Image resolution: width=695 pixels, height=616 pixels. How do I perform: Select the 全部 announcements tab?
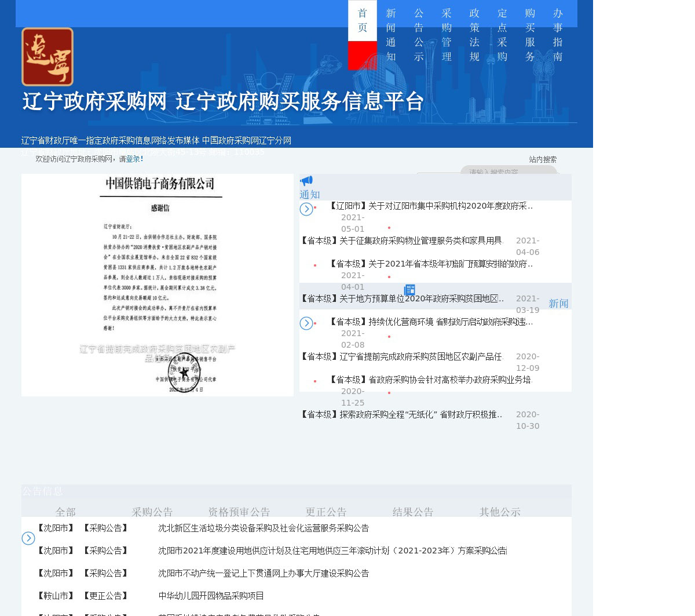point(65,512)
